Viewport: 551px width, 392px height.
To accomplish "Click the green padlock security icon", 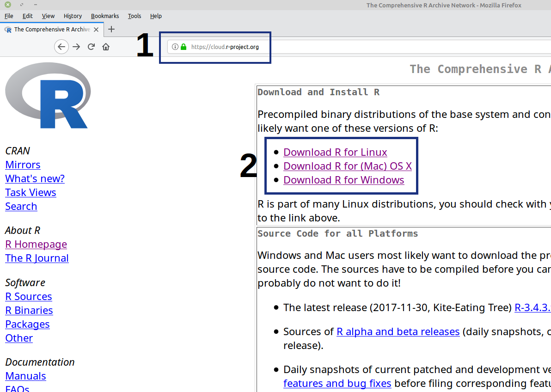I will tap(183, 47).
